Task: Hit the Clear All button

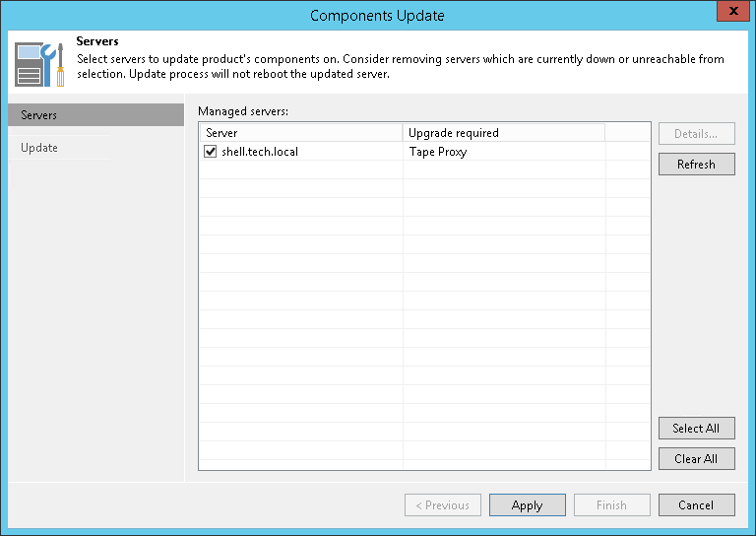Action: (696, 458)
